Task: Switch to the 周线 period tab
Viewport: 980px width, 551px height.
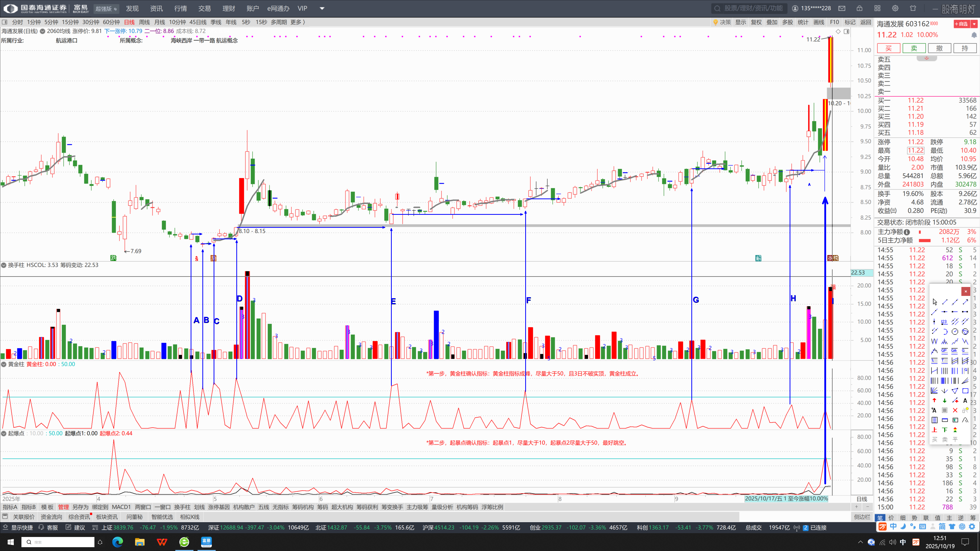Action: 144,22
